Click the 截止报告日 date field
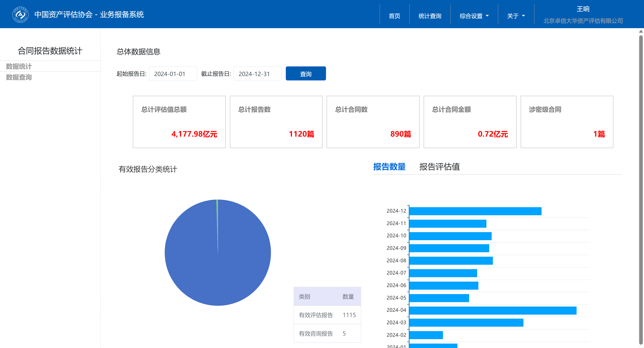 click(x=257, y=74)
